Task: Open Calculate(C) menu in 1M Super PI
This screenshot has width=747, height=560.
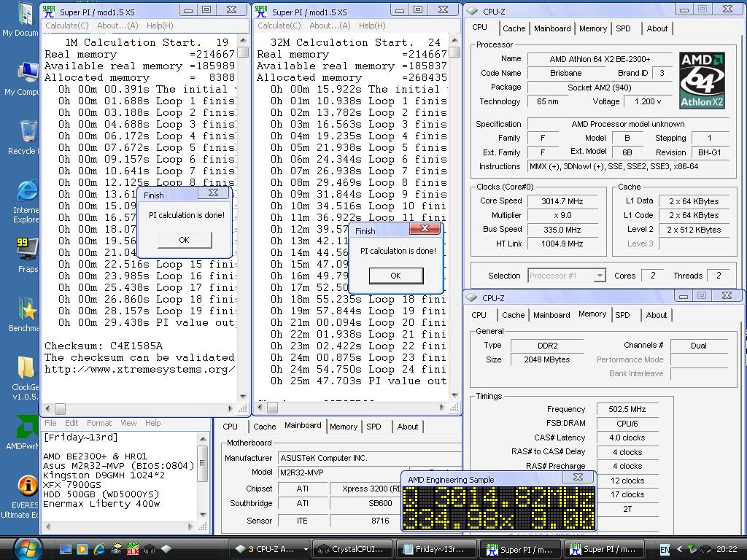Action: 66,26
